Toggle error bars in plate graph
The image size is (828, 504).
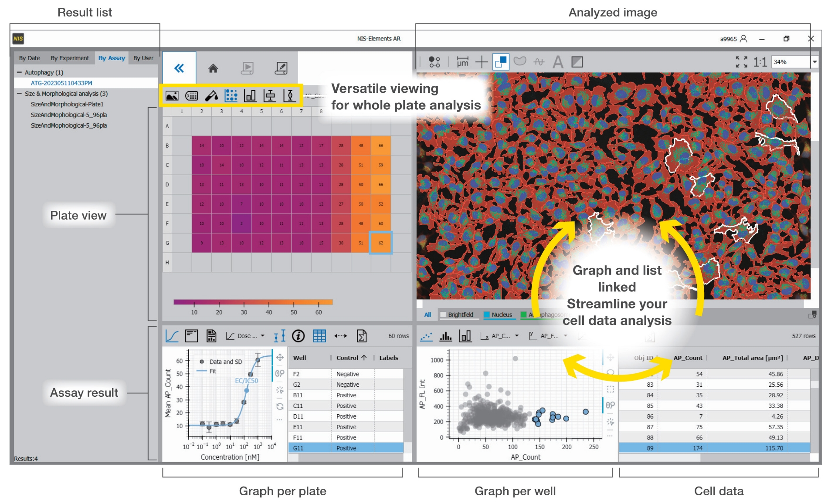[x=279, y=336]
